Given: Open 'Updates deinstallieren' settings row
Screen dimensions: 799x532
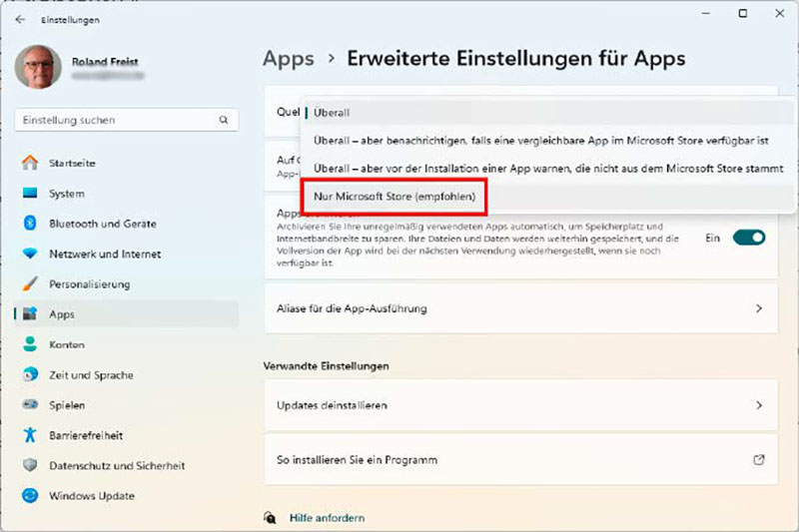Looking at the screenshot, I should pyautogui.click(x=519, y=405).
